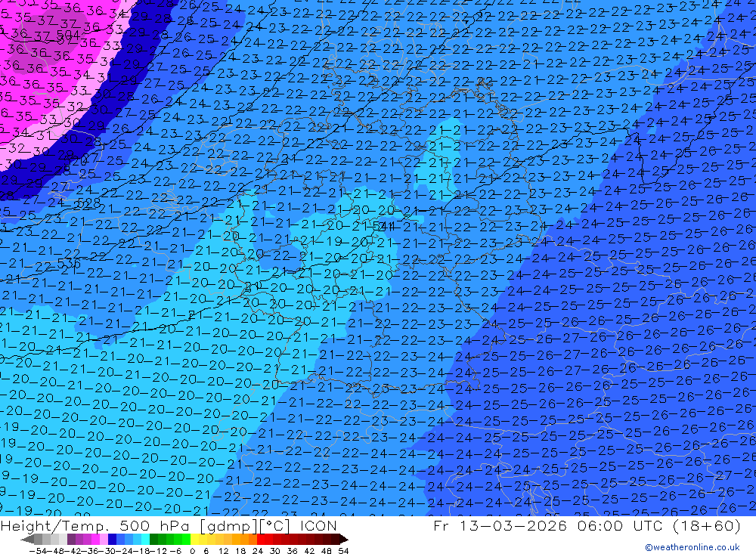This screenshot has height=554, width=756.
Task: Click the dark right arrow end of color scale
Action: [x=343, y=539]
